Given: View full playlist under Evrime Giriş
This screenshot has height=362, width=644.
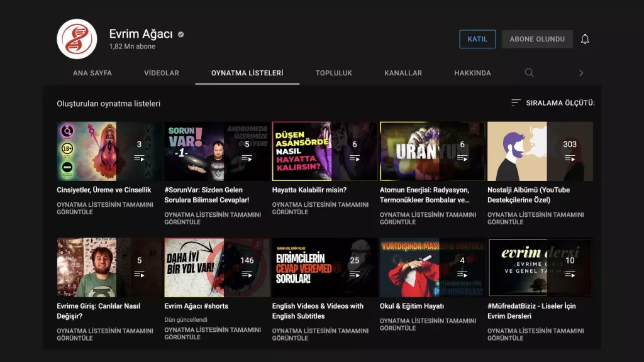Looking at the screenshot, I should (105, 334).
